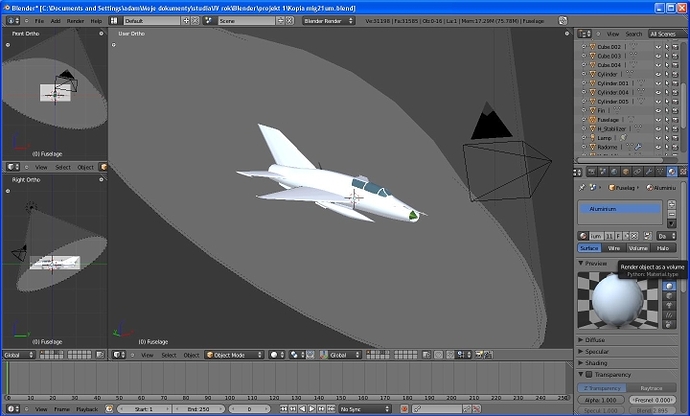690x416 pixels.
Task: Select Fuselage in the outliner
Action: click(x=608, y=120)
